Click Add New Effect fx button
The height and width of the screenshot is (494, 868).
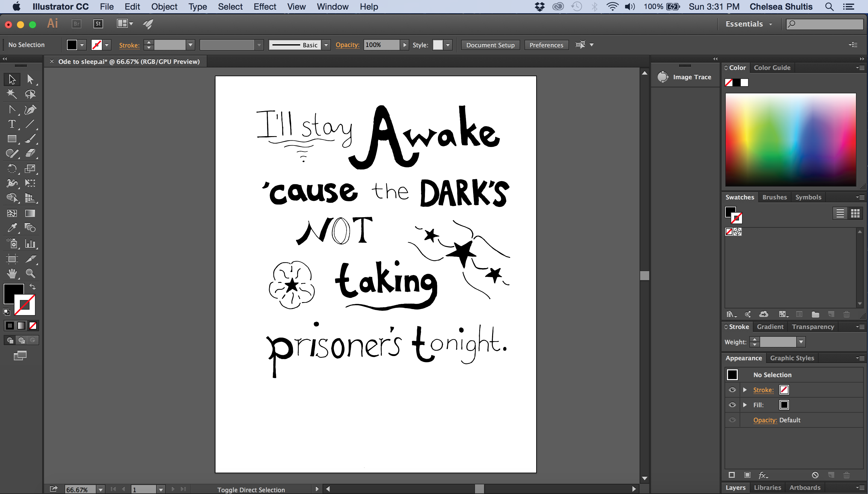(763, 475)
